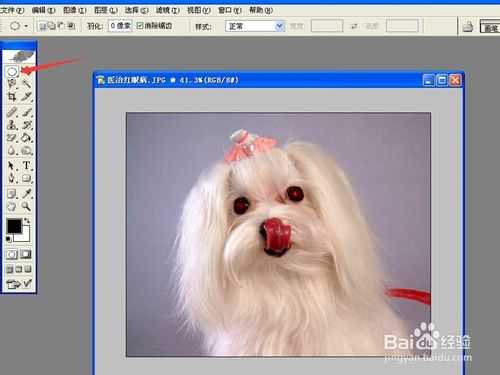This screenshot has height=375, width=500.
Task: Select the Lasso tool
Action: click(12, 84)
